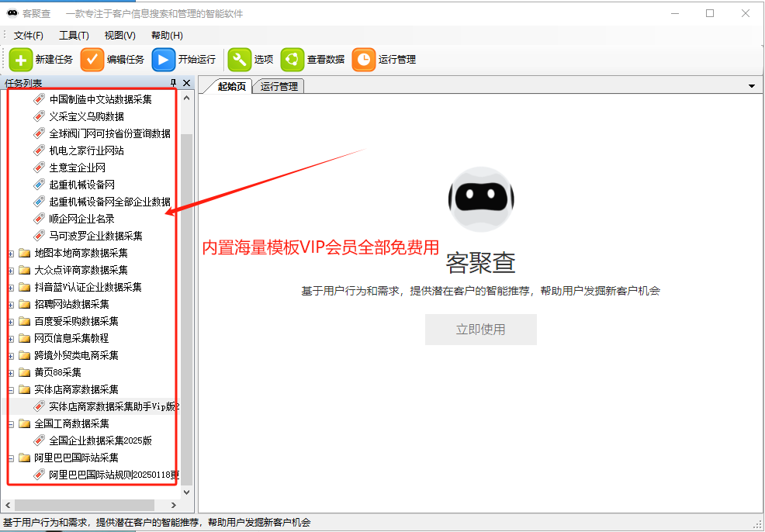Screen dimensions: 765x532
Task: Click task list scroll up arrow
Action: click(x=187, y=98)
